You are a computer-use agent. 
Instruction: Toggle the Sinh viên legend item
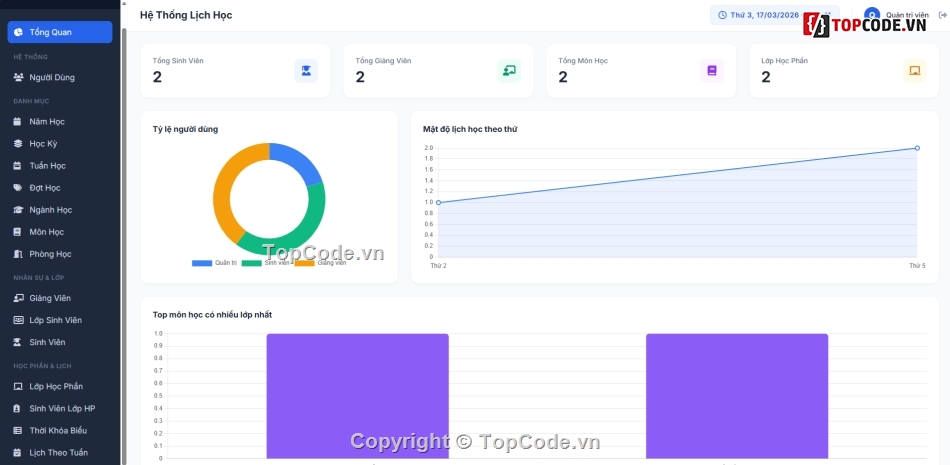tap(264, 263)
